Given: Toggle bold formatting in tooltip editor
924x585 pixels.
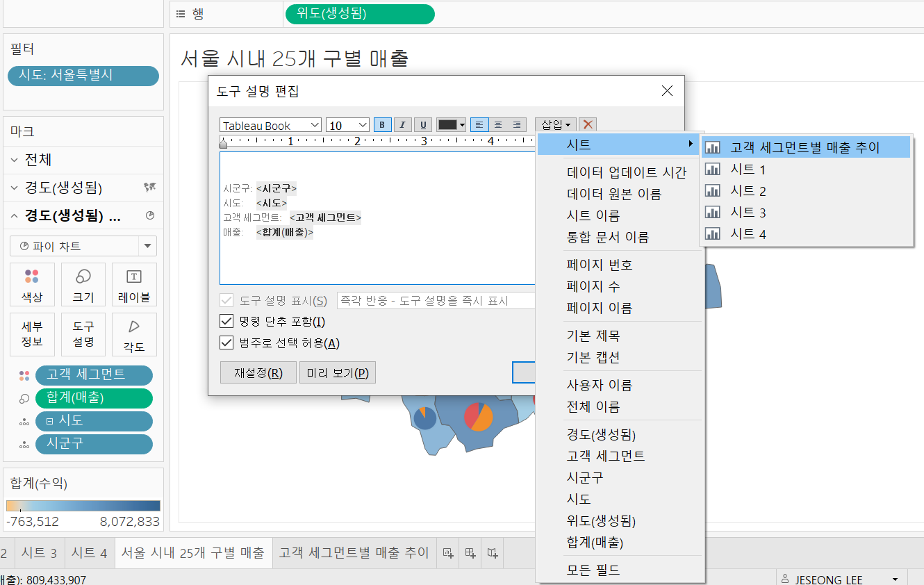Looking at the screenshot, I should pos(383,125).
